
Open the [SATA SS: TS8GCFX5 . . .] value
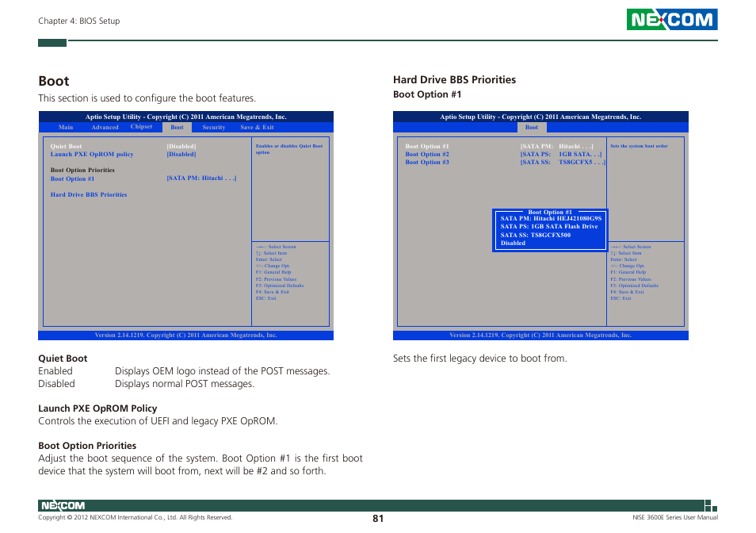pyautogui.click(x=563, y=162)
